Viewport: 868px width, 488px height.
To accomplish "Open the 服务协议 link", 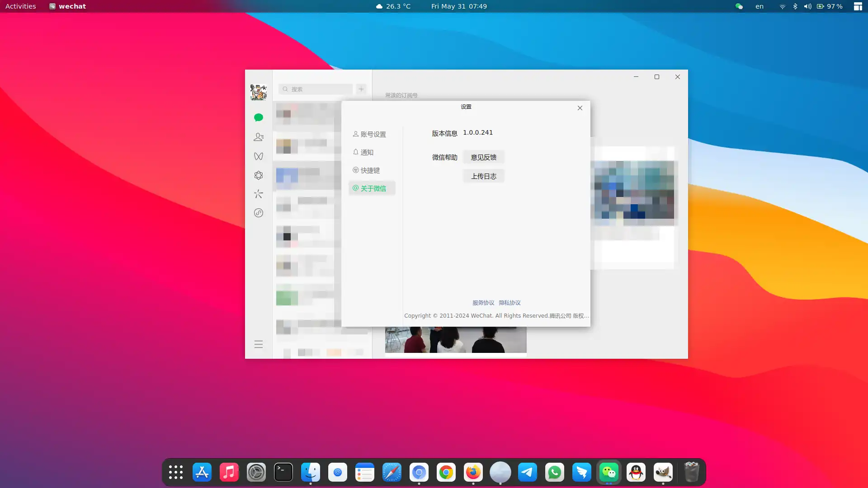I will click(483, 303).
